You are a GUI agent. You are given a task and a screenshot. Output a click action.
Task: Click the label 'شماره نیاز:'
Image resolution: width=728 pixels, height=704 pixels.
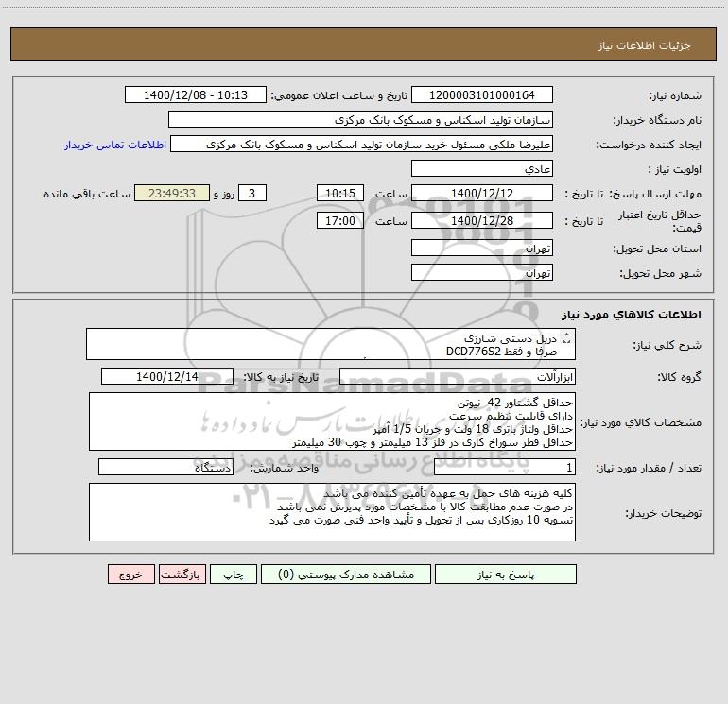675,95
